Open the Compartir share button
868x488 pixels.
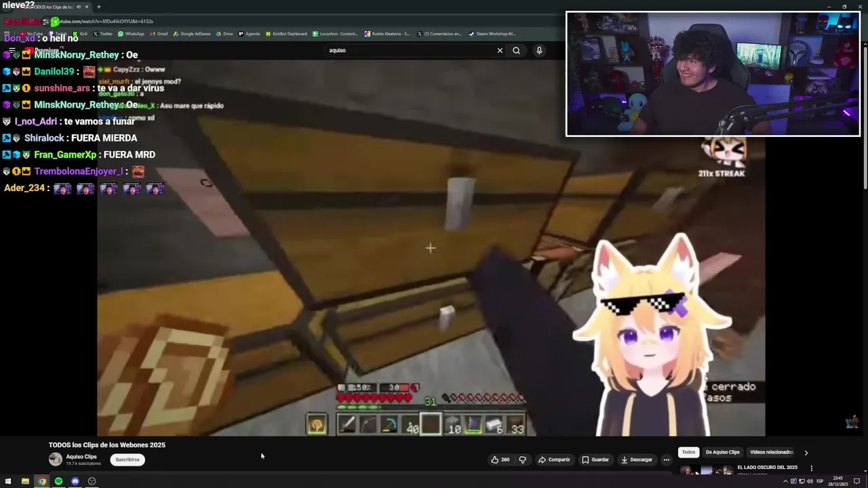554,460
